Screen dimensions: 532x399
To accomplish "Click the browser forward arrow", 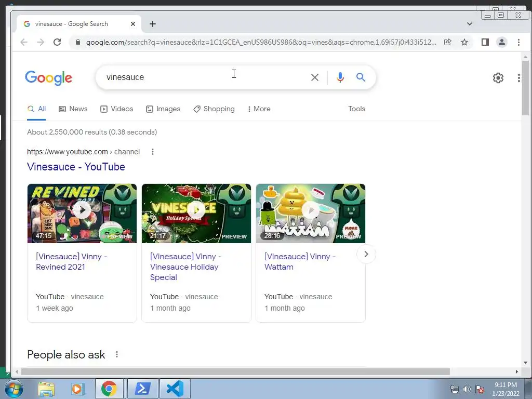I will click(41, 42).
